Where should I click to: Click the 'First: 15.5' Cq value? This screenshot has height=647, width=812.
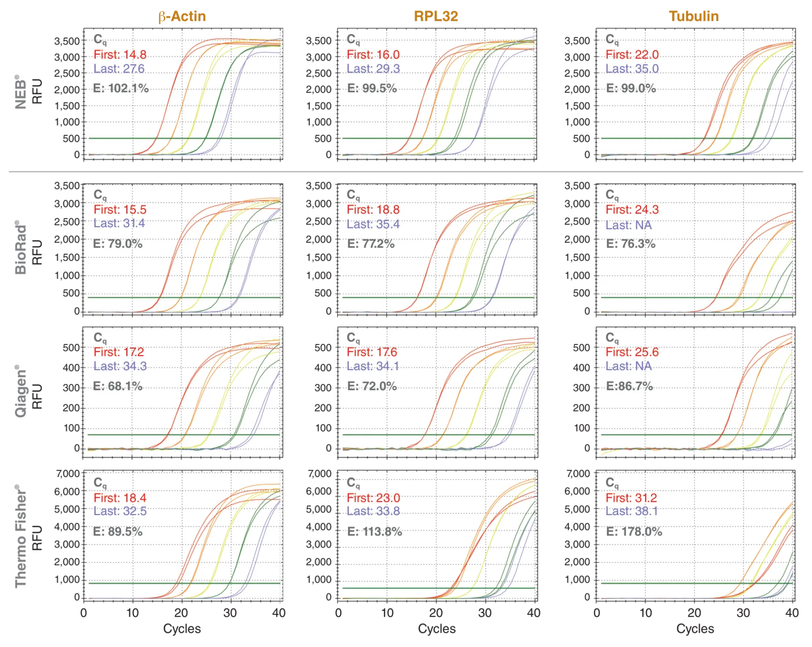[120, 210]
